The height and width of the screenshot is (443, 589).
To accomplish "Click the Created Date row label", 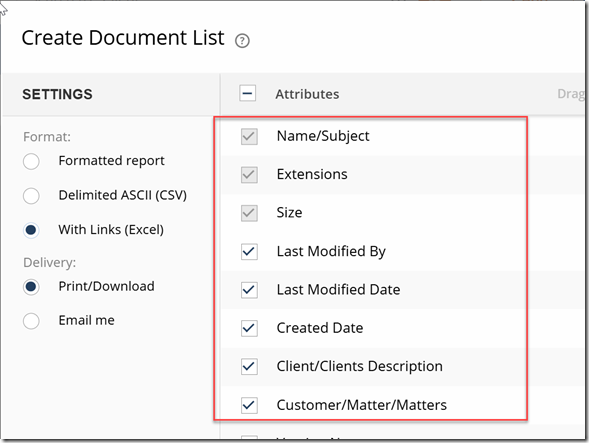I will (320, 328).
